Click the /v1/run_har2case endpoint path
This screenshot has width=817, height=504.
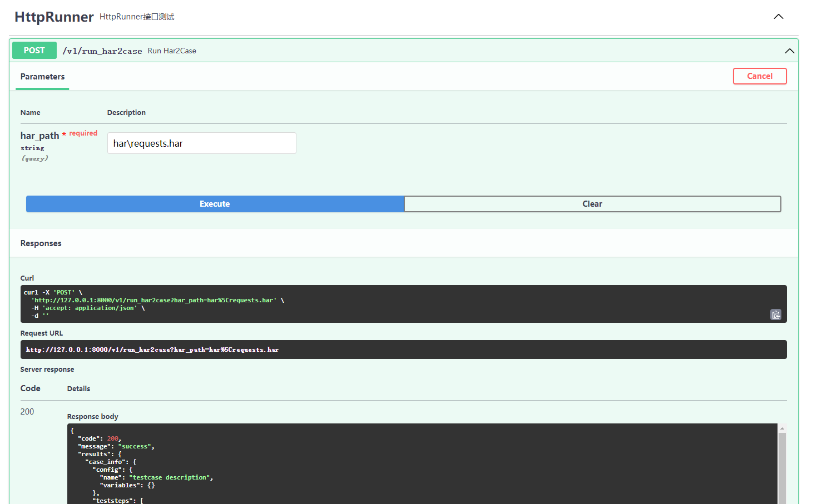(102, 51)
